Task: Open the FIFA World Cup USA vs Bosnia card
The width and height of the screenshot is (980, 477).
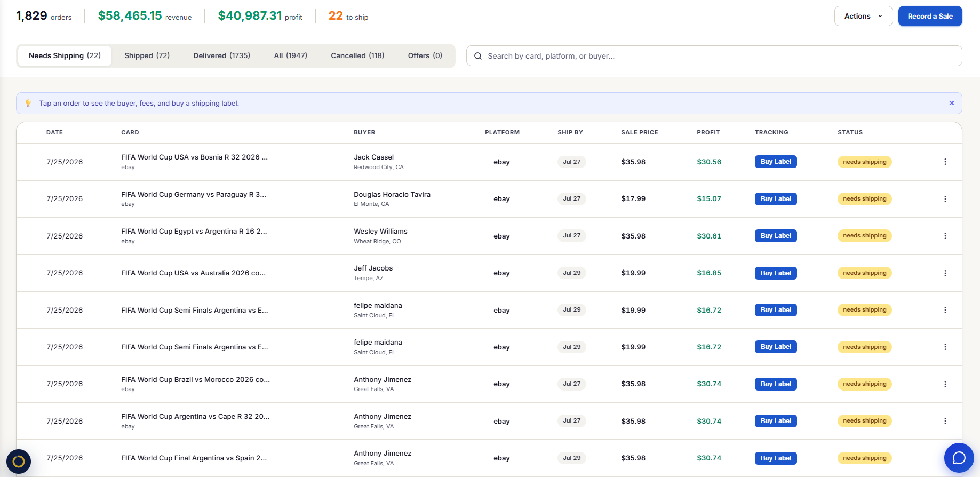Action: tap(194, 157)
